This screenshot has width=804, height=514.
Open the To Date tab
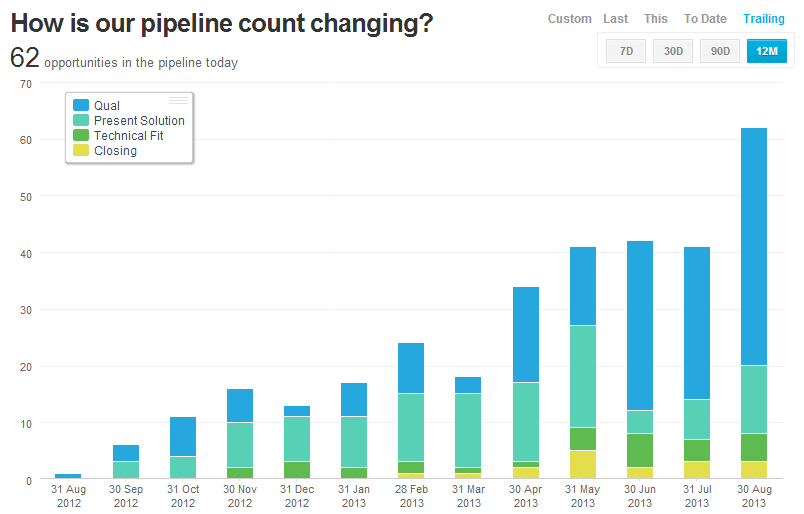[x=705, y=19]
